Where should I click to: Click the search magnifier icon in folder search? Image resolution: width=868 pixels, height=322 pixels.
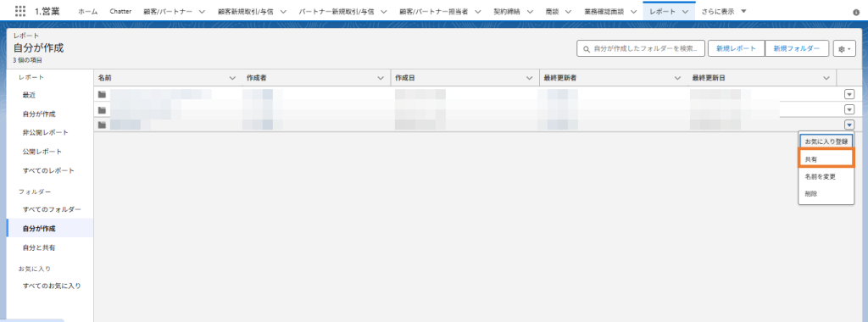[x=587, y=48]
